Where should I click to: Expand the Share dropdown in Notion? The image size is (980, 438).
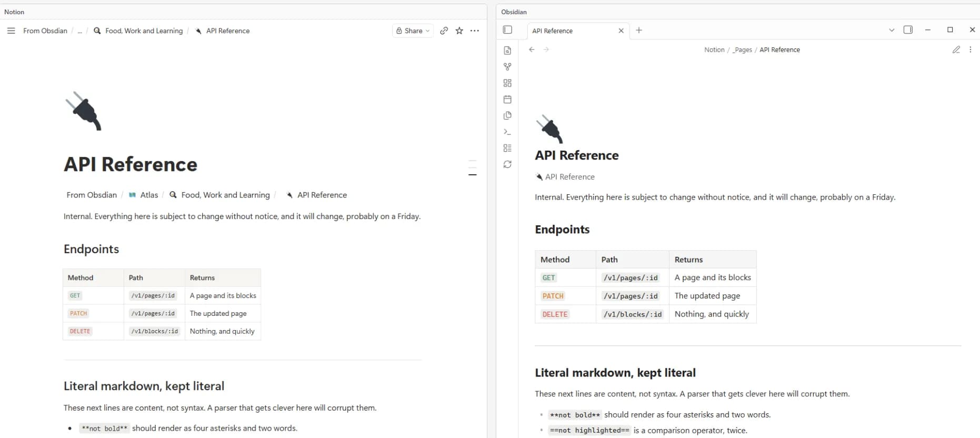[x=413, y=31]
